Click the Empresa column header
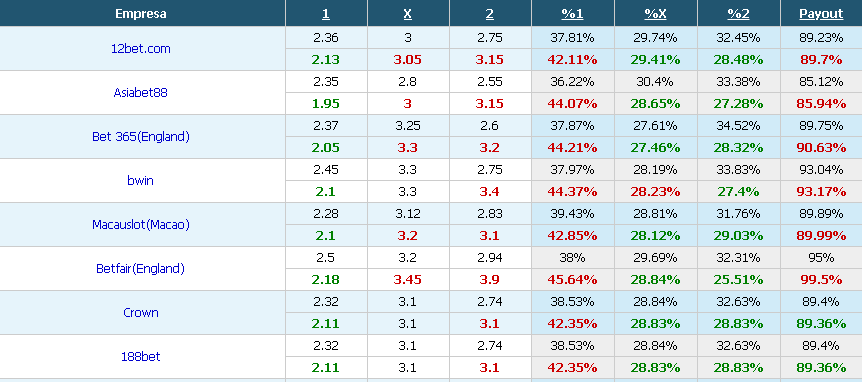 [141, 14]
